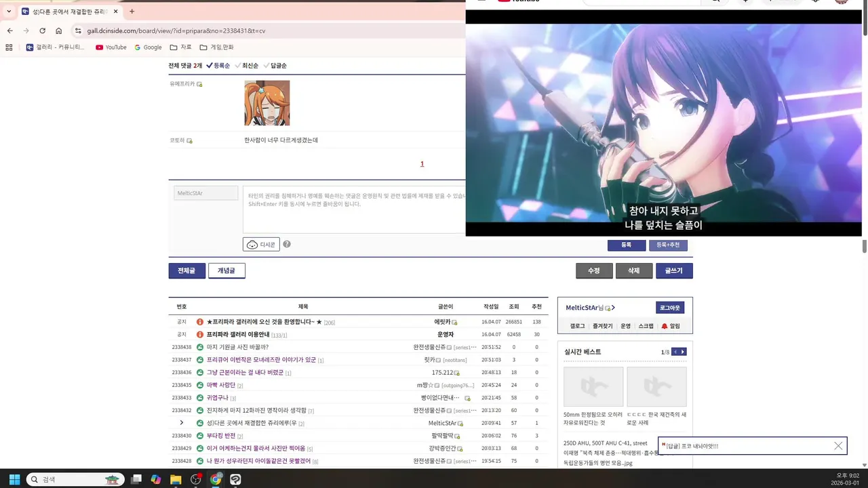
Task: Open the 글쓰기 write button
Action: point(674,270)
